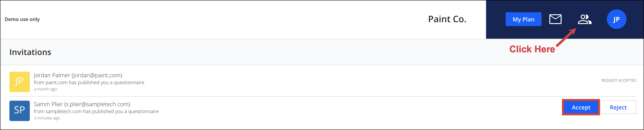
Task: Open the mail envelope icon
Action: (x=555, y=19)
